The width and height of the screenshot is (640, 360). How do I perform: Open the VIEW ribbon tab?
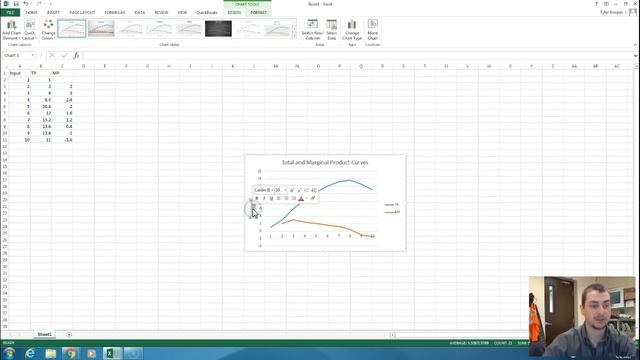pyautogui.click(x=182, y=12)
